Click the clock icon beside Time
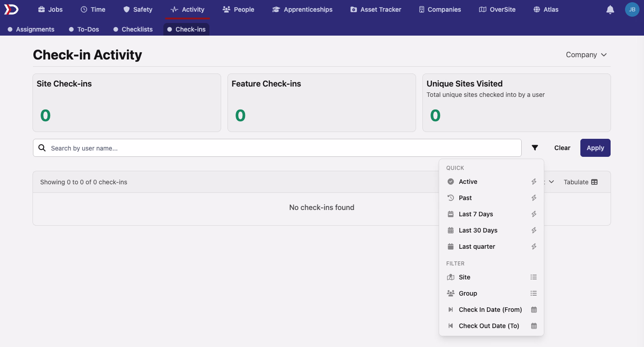Screen dimensions: 644x347 (84, 9)
